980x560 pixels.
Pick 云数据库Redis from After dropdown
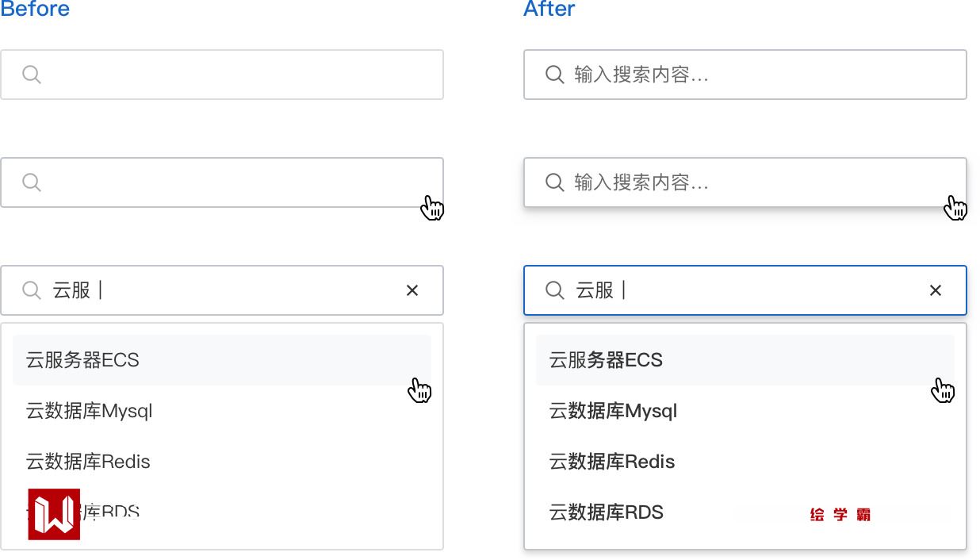[x=611, y=462]
